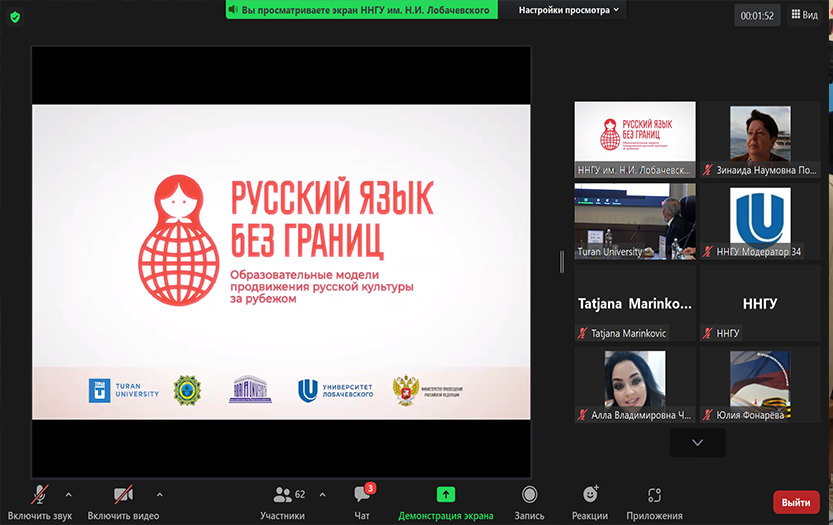Open Настройки просмотра dropdown
This screenshot has height=525, width=833.
tap(568, 10)
